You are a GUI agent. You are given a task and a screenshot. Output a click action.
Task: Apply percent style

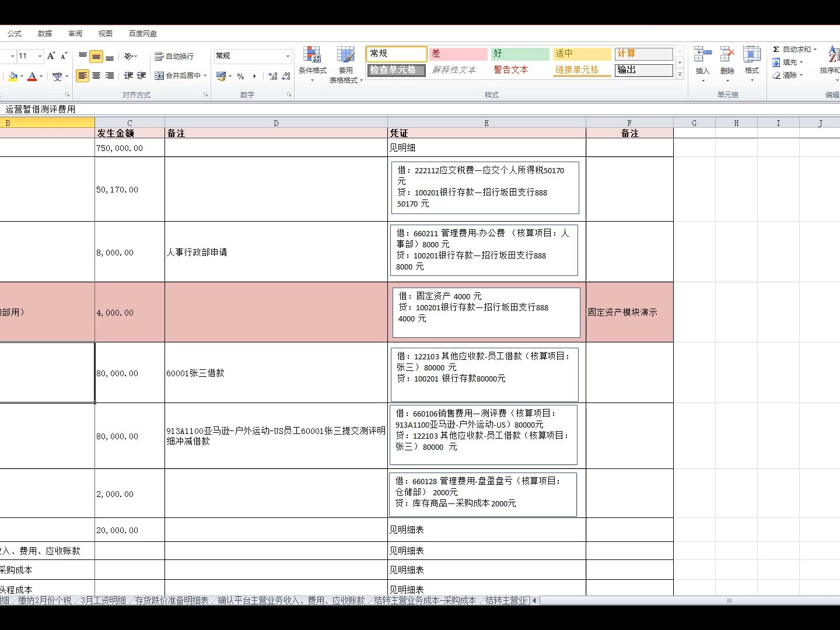pyautogui.click(x=240, y=76)
